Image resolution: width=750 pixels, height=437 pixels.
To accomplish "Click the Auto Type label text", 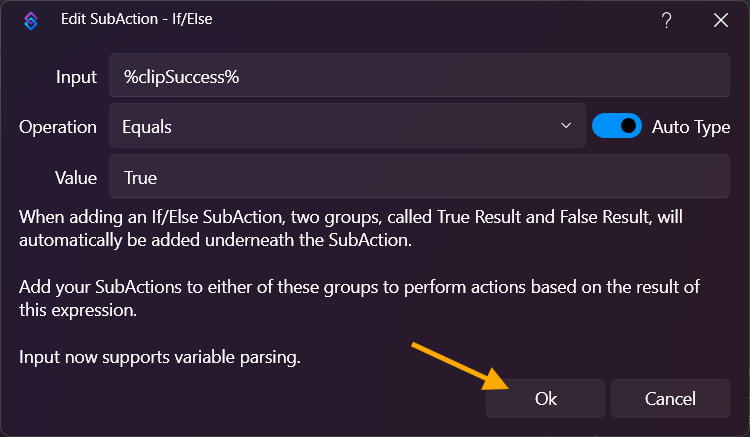I will [691, 127].
